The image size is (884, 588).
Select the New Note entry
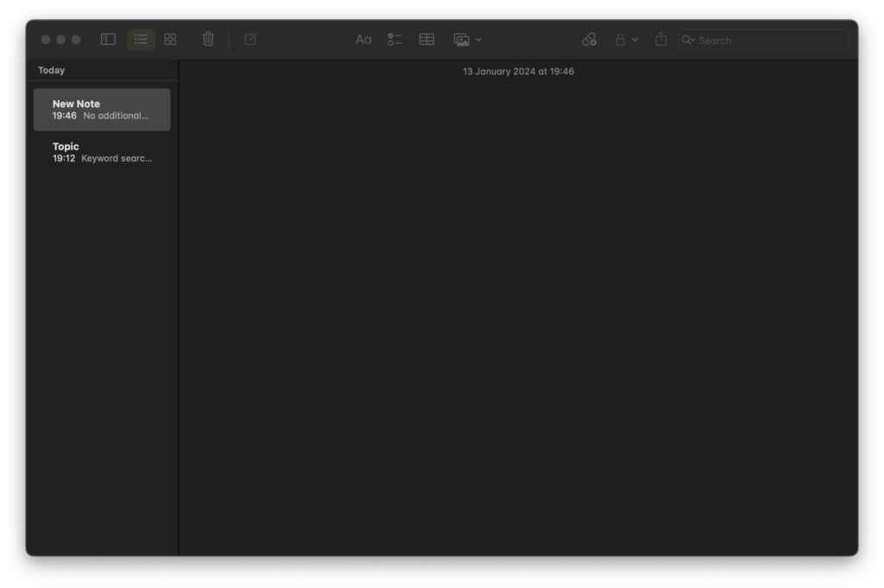[x=102, y=110]
